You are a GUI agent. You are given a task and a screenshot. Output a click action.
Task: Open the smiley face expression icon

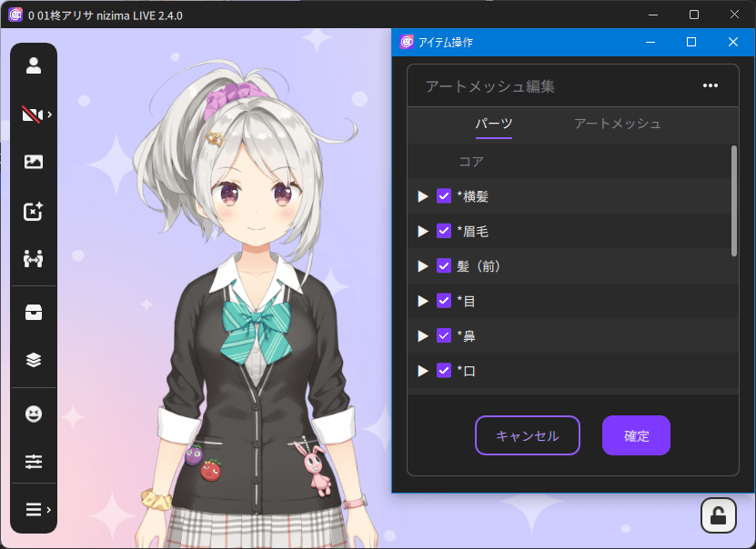(x=34, y=414)
